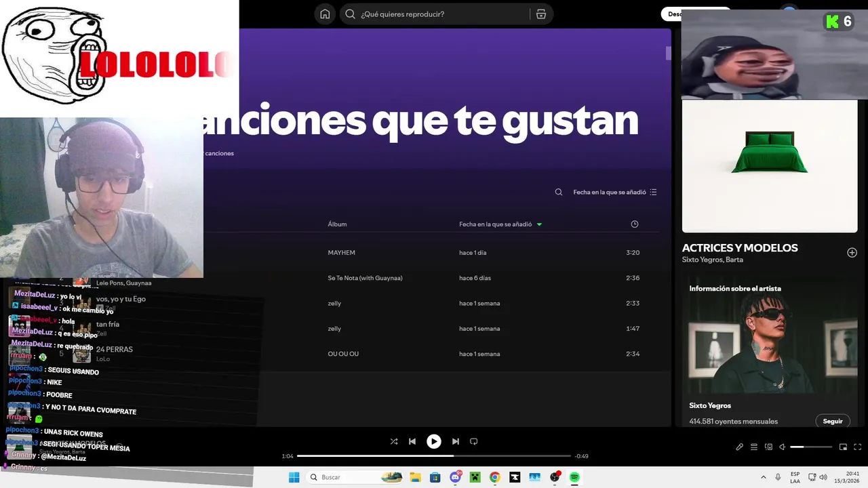Sort by the Álbum column header
The width and height of the screenshot is (868, 488).
point(337,224)
